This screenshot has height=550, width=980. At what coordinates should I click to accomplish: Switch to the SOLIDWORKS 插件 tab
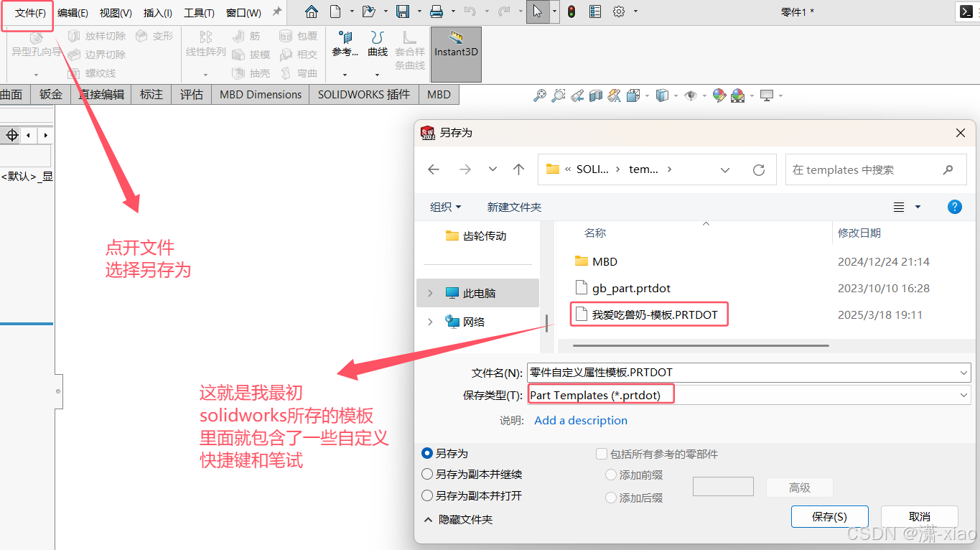364,94
